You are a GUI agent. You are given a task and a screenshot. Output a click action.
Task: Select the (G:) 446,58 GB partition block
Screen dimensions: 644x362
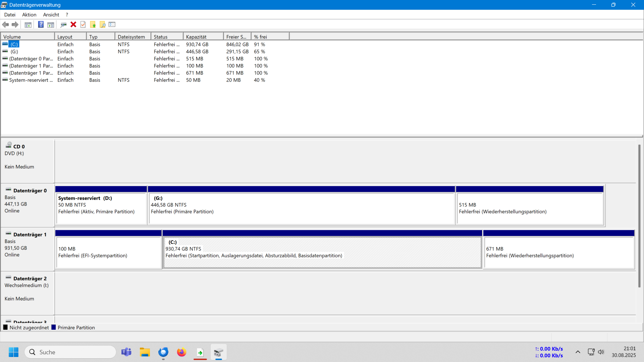point(301,205)
